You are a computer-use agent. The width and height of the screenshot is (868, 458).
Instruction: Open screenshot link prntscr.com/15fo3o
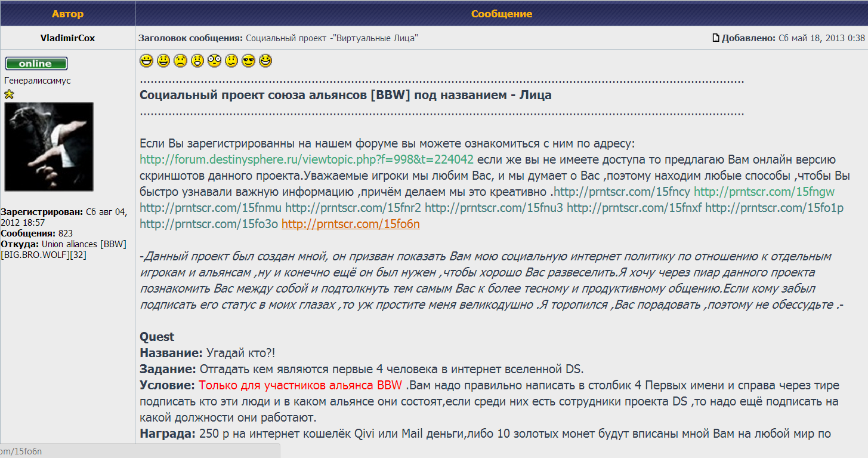tap(209, 224)
